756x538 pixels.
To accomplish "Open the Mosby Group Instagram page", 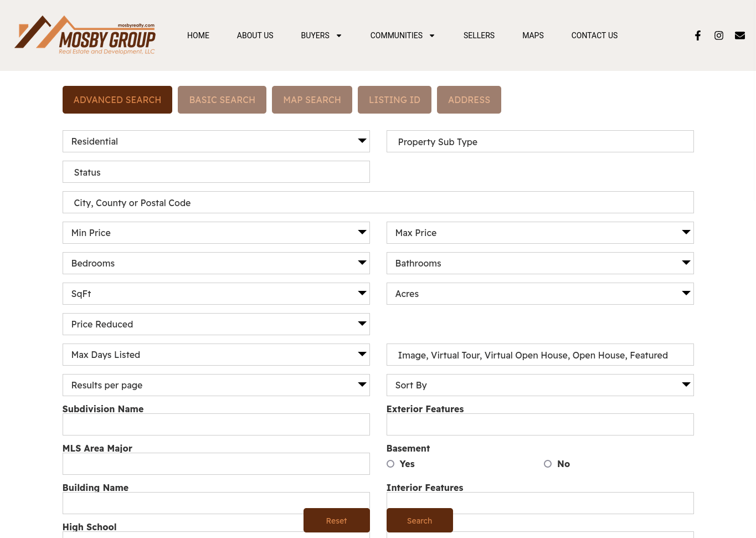I will point(719,35).
